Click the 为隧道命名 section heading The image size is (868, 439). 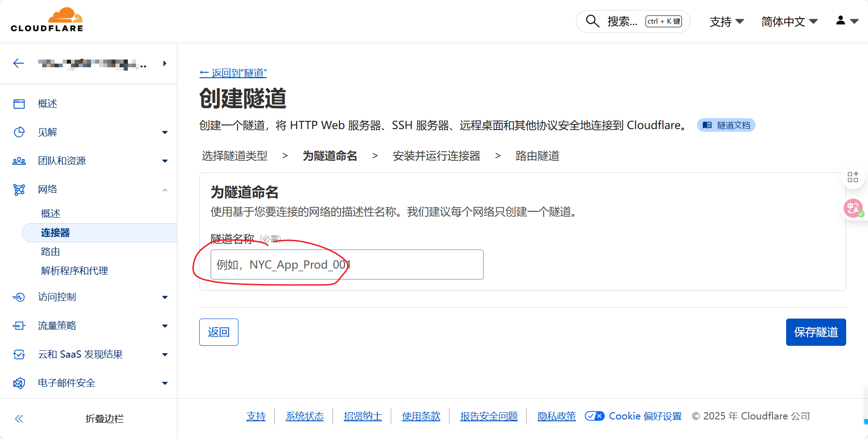click(x=245, y=192)
